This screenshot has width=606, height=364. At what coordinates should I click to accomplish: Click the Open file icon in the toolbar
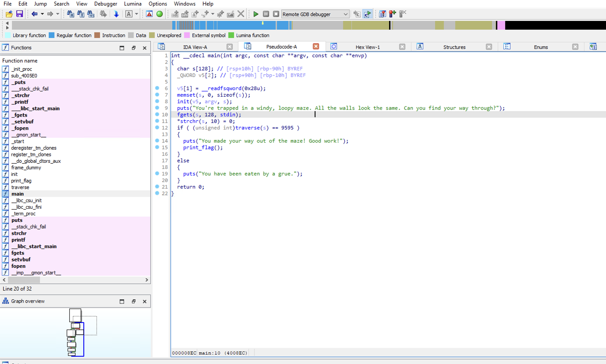tap(9, 14)
